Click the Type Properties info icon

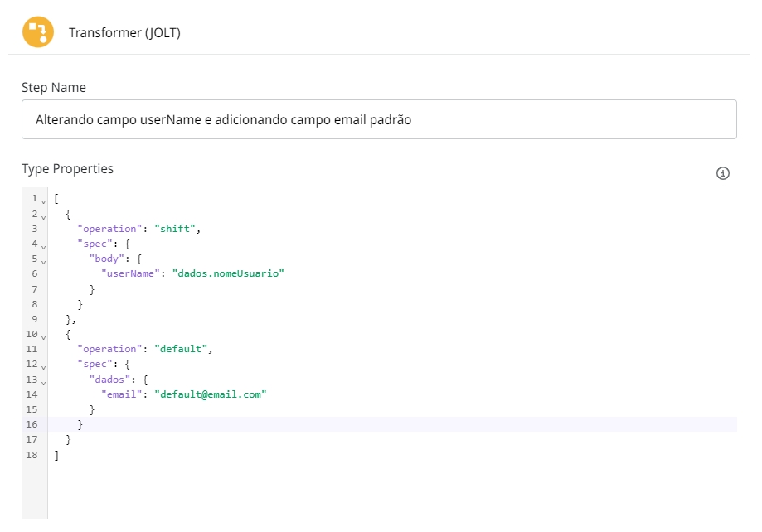(722, 173)
